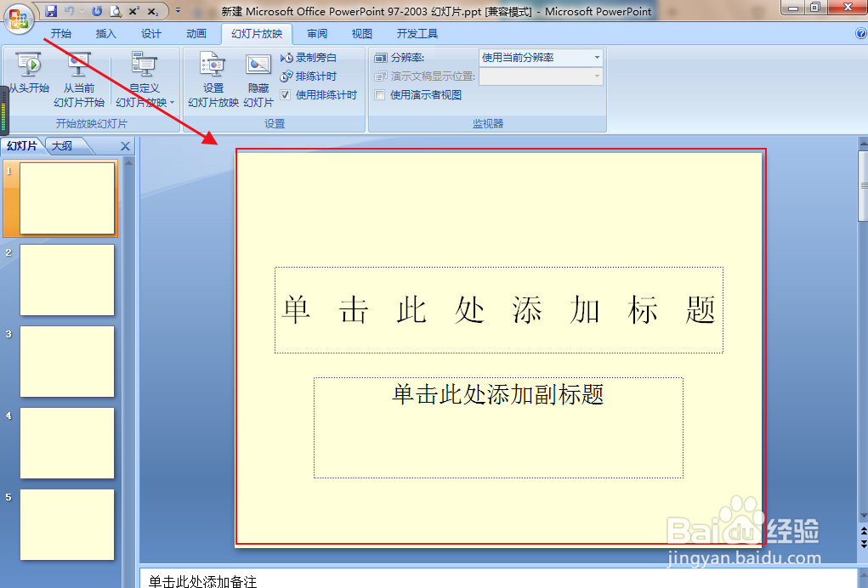
Task: Start slideshow from current slide (从当前幻灯片开始)
Action: [79, 80]
